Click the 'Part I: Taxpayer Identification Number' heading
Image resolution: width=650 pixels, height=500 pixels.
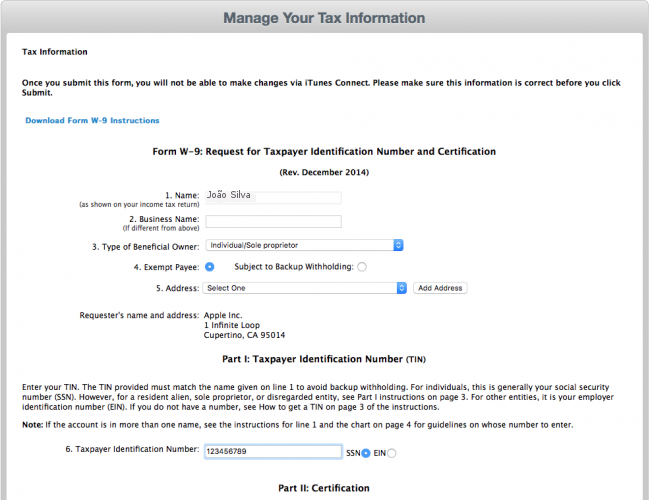coord(324,358)
